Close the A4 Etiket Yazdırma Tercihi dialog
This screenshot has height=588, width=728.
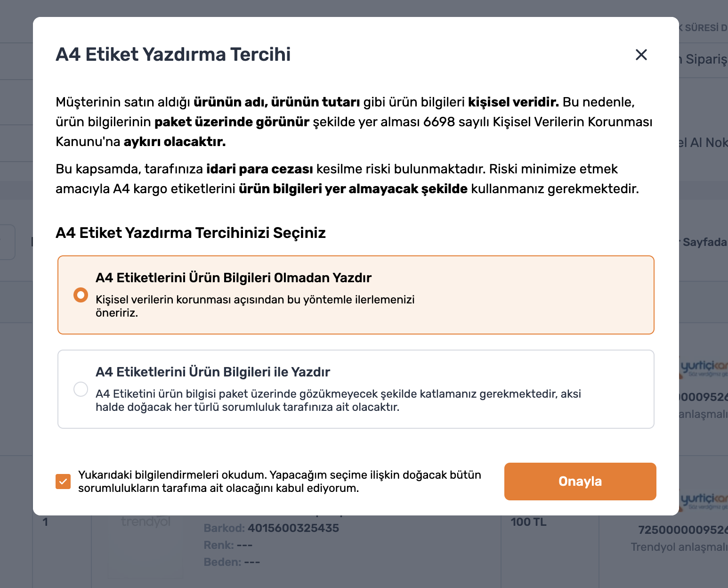tap(641, 55)
